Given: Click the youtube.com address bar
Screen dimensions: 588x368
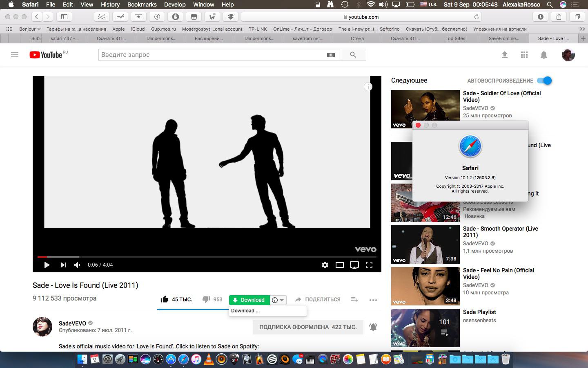Looking at the screenshot, I should 361,17.
